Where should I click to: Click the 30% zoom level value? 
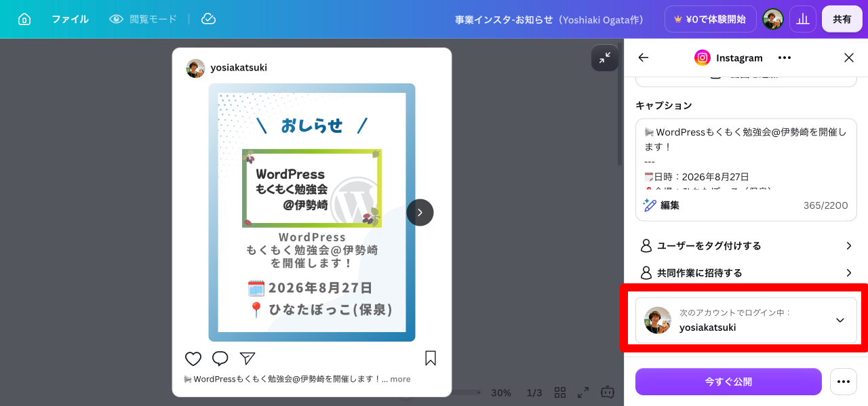pos(501,392)
